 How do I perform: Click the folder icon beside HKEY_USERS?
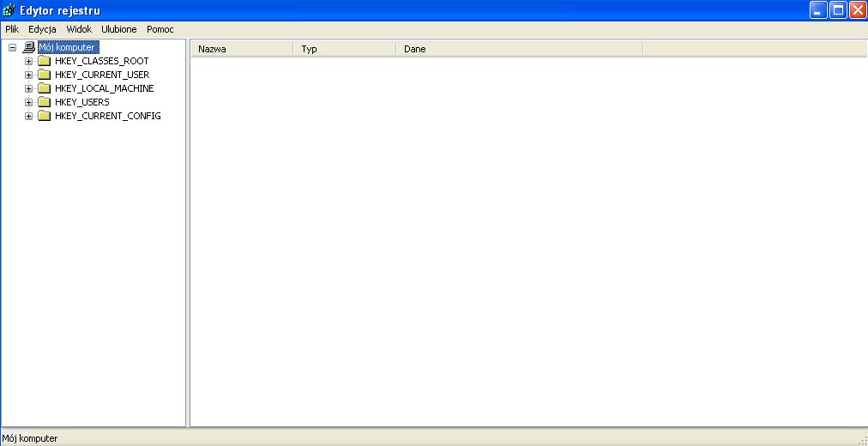[45, 103]
